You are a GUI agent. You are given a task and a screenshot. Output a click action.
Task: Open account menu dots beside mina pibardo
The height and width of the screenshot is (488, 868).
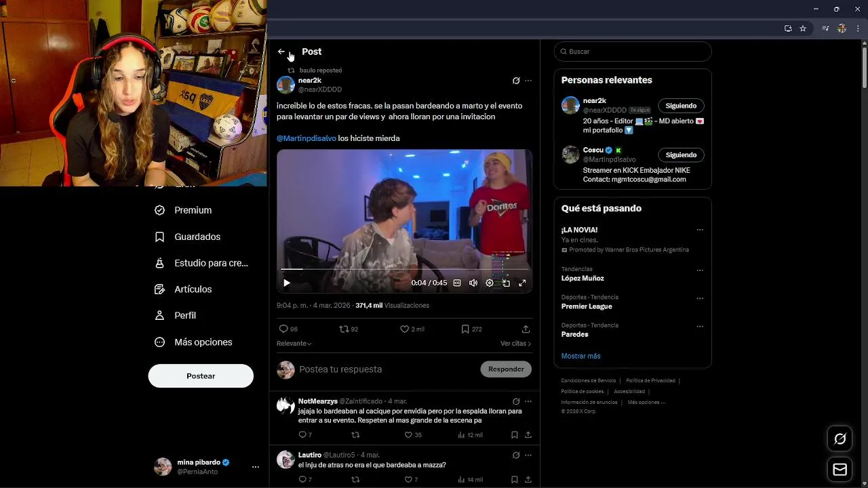tap(256, 467)
